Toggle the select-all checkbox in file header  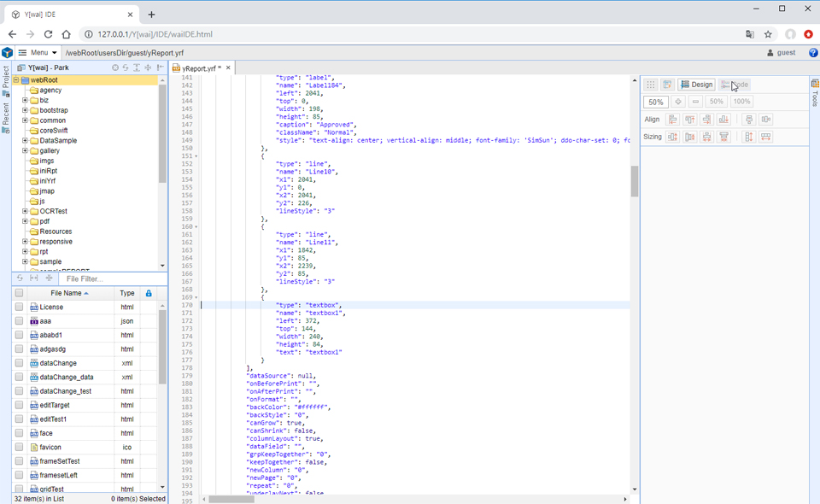[x=19, y=293]
